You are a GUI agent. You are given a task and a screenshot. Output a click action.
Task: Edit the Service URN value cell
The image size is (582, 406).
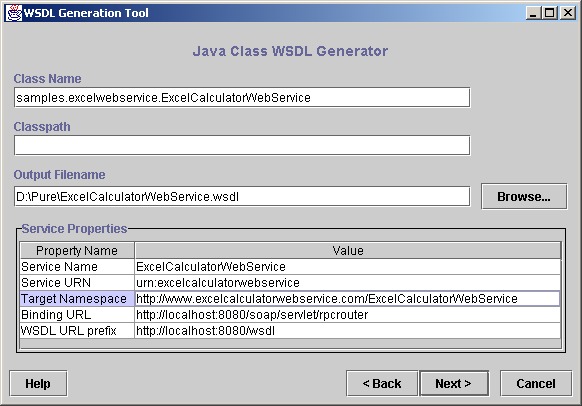[347, 282]
